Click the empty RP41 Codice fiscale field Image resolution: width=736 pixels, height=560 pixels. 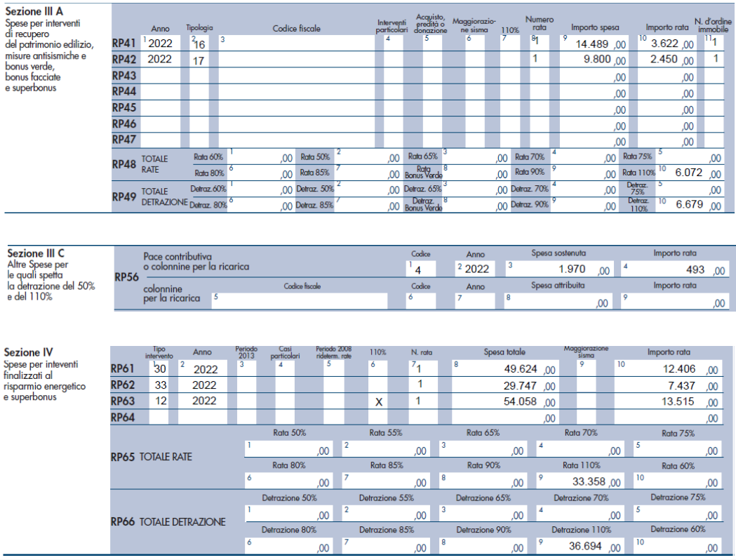pos(296,44)
